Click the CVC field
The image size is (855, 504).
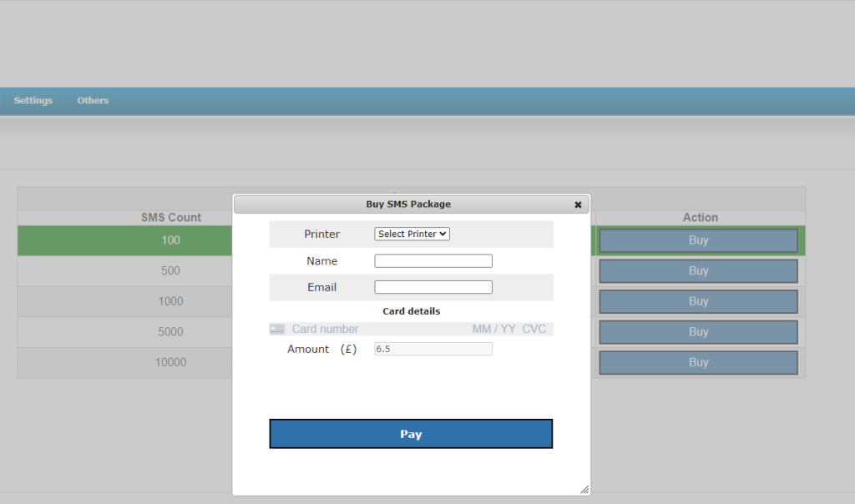pyautogui.click(x=534, y=330)
